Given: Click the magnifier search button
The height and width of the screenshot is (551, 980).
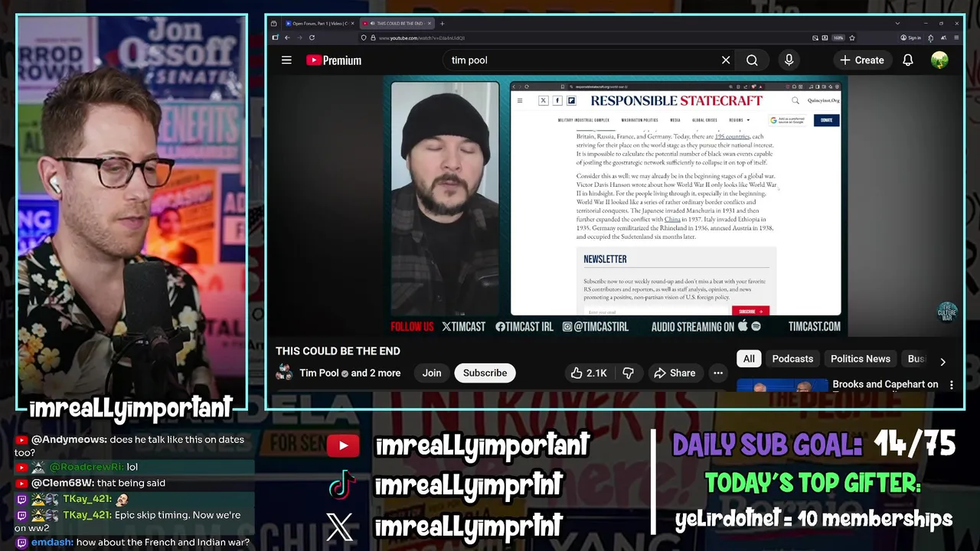Looking at the screenshot, I should [x=752, y=60].
